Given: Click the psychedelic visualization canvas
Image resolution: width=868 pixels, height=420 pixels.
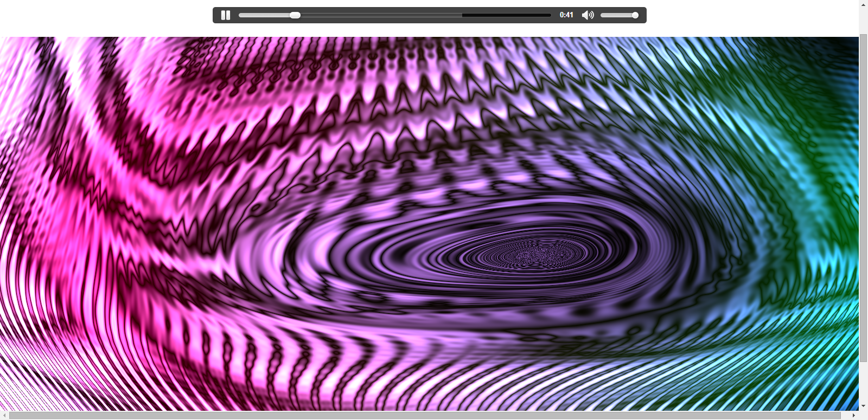Looking at the screenshot, I should 429,224.
